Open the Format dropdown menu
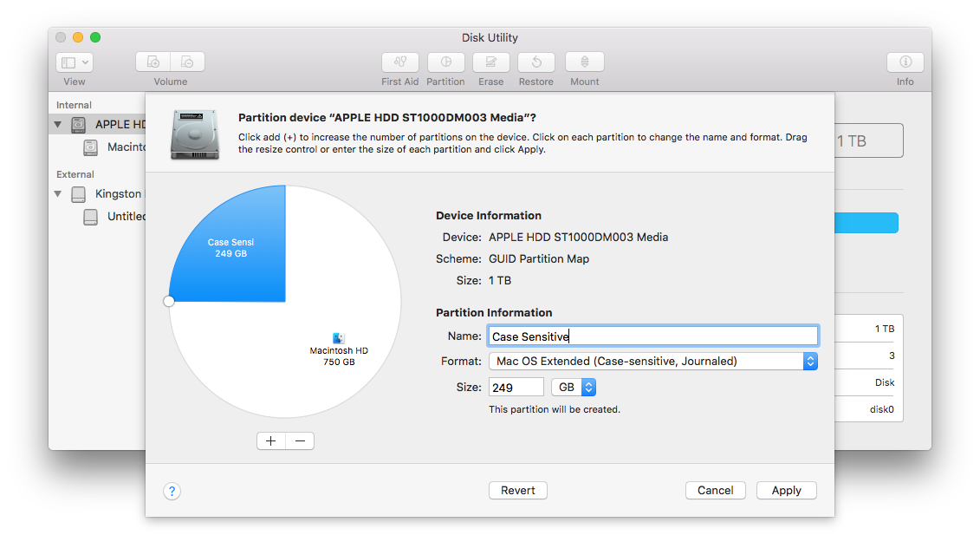Screen dimensions: 980x535 pos(653,361)
